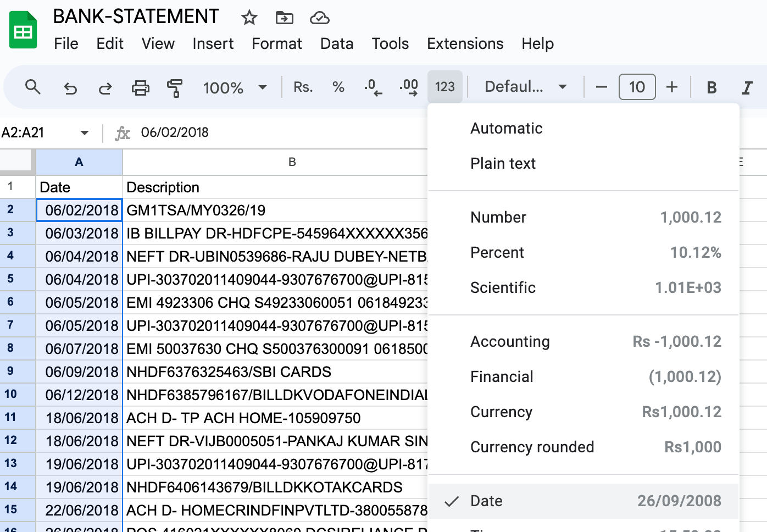Activate the paint format tool

click(175, 87)
